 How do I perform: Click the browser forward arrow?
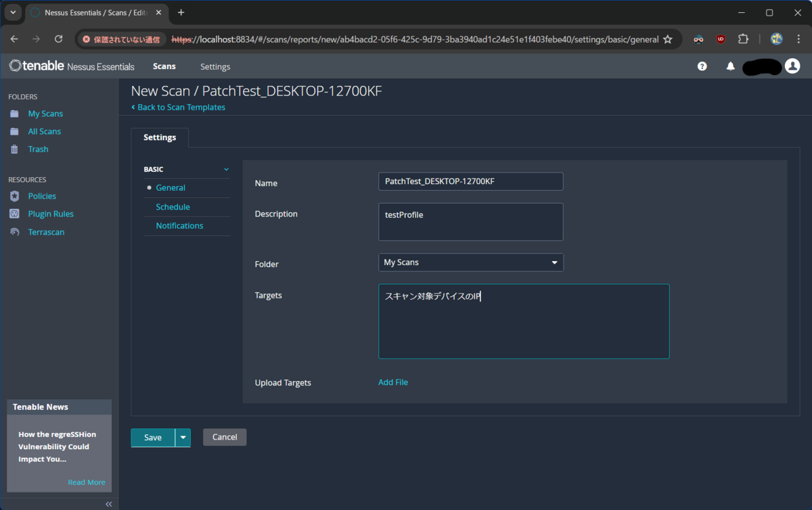point(36,39)
